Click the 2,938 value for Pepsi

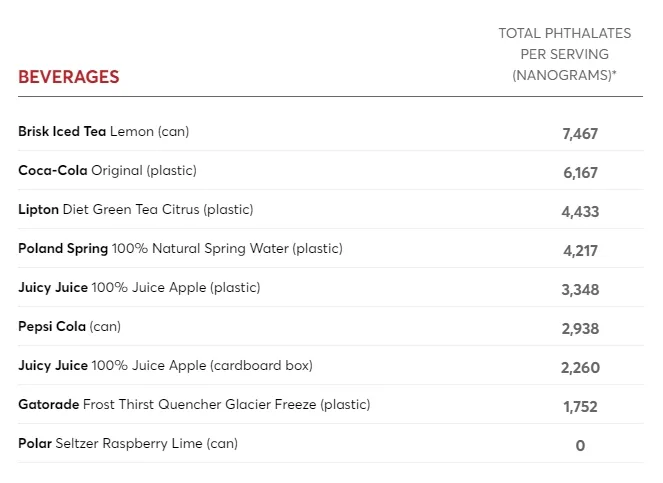580,328
